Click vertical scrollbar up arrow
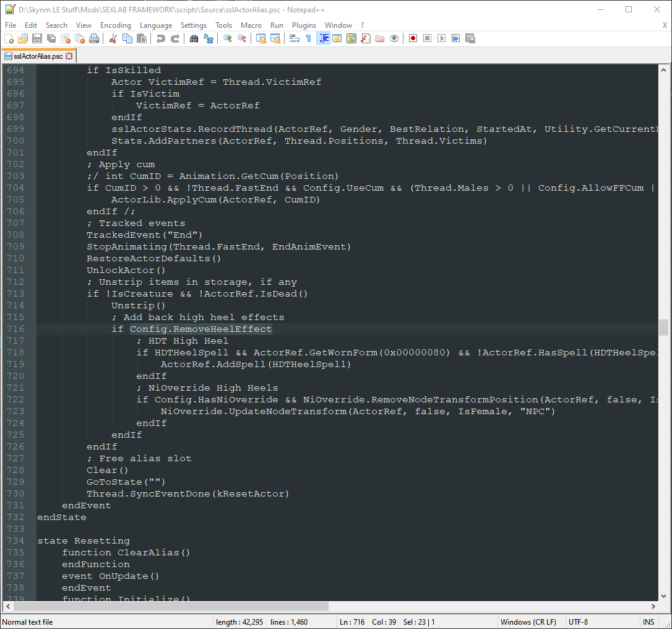672x629 pixels. tap(663, 69)
